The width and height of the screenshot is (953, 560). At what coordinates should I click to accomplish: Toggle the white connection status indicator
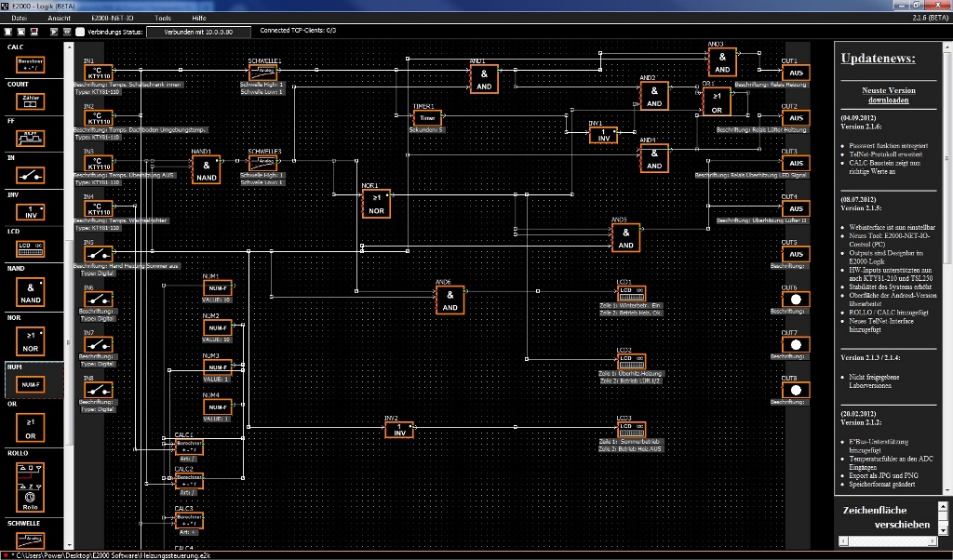tap(80, 31)
